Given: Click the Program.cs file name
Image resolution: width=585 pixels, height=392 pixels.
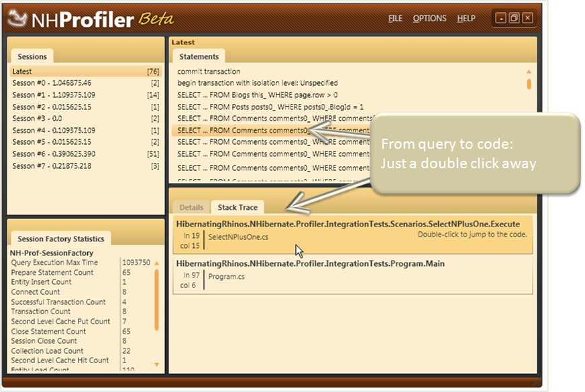Looking at the screenshot, I should pyautogui.click(x=227, y=277).
